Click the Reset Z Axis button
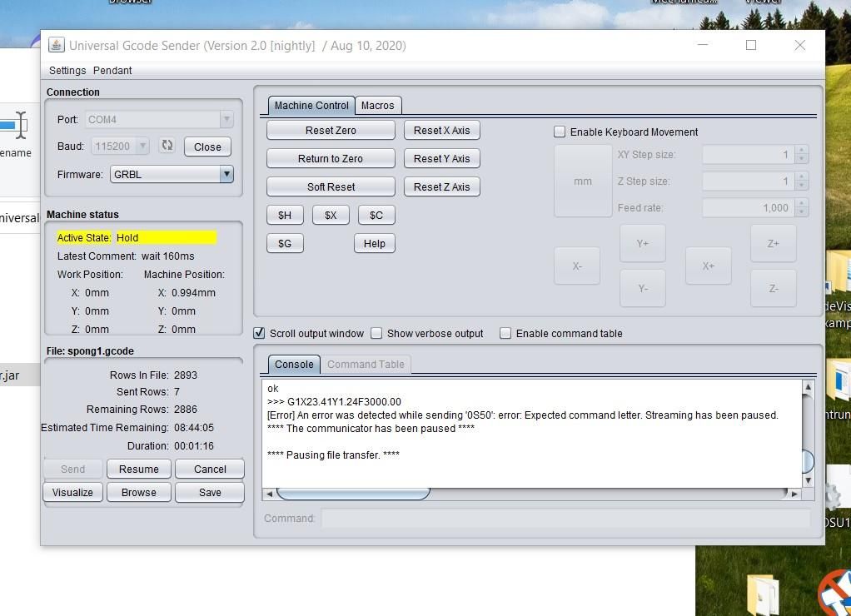 click(442, 186)
